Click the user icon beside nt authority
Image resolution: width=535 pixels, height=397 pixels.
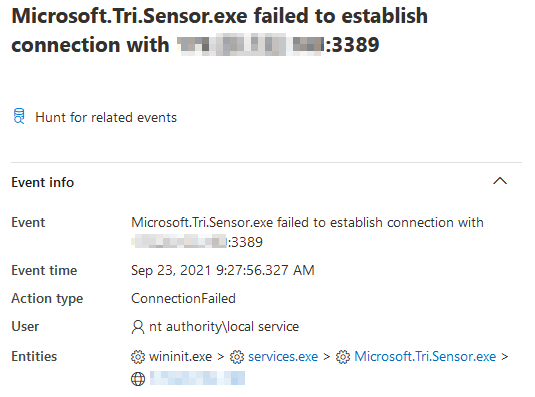138,327
